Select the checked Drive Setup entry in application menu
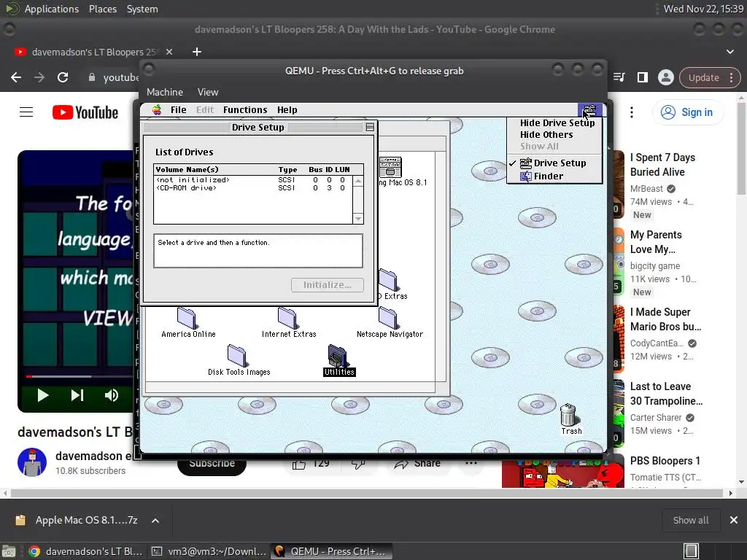This screenshot has height=560, width=747. coord(553,163)
